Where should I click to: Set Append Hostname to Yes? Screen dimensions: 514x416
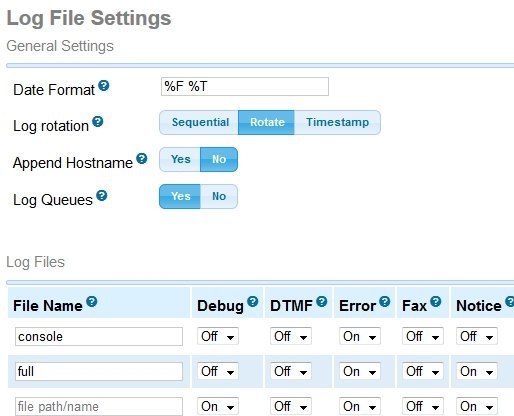180,159
